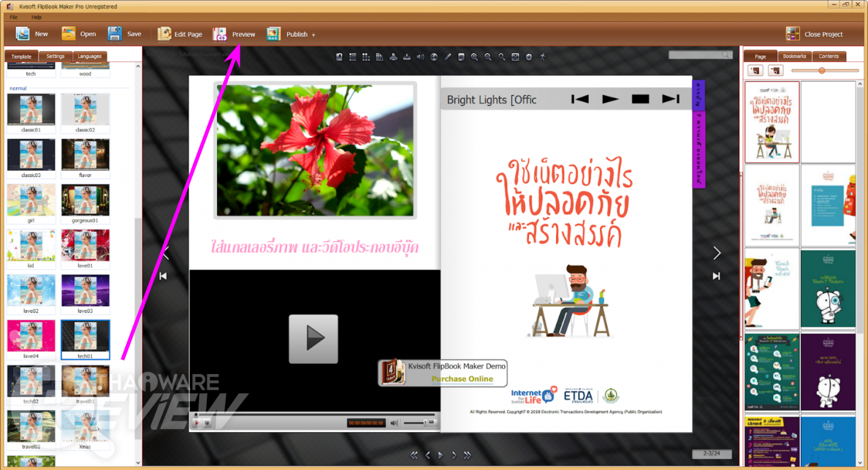This screenshot has width=868, height=470.
Task: Click the info icon in viewer toolbar
Action: point(529,57)
